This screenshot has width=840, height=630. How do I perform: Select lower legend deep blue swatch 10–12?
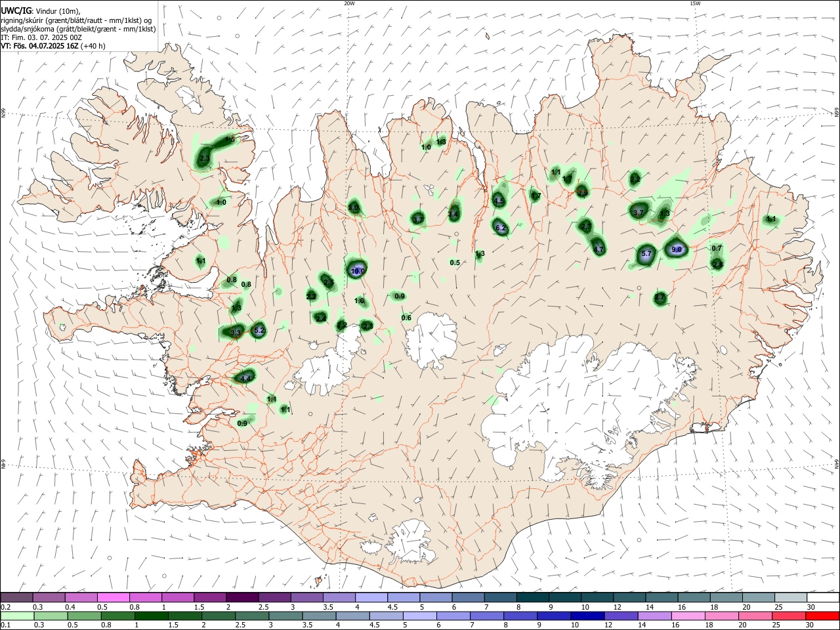click(587, 616)
